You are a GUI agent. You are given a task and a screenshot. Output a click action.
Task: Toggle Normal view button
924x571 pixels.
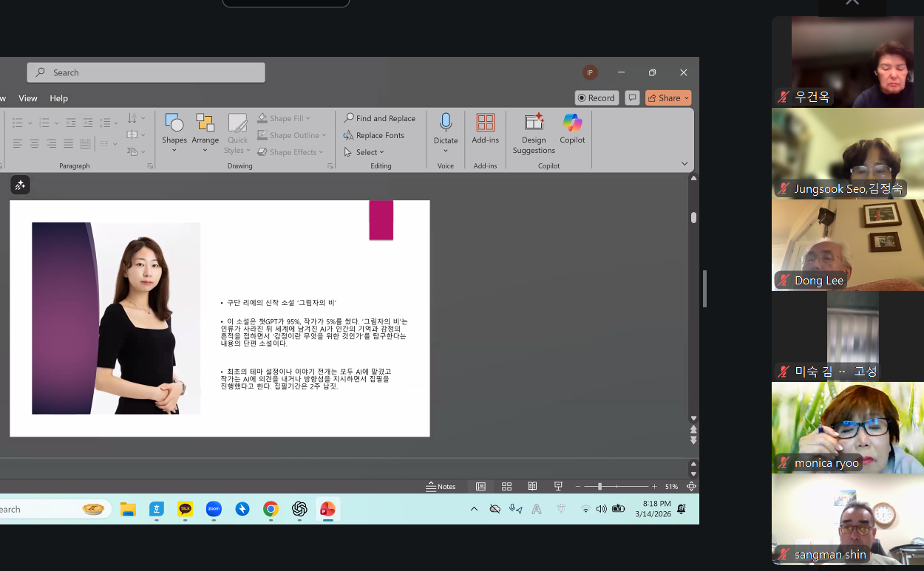(480, 486)
